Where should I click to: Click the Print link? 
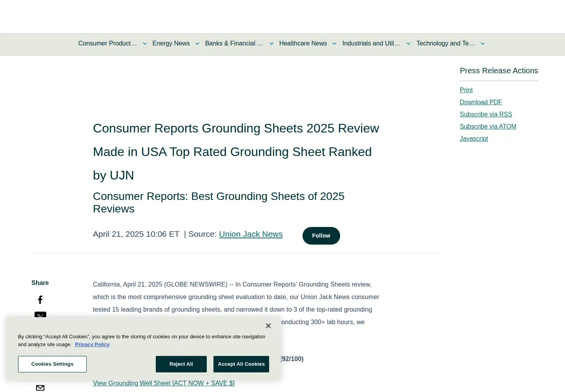point(466,90)
